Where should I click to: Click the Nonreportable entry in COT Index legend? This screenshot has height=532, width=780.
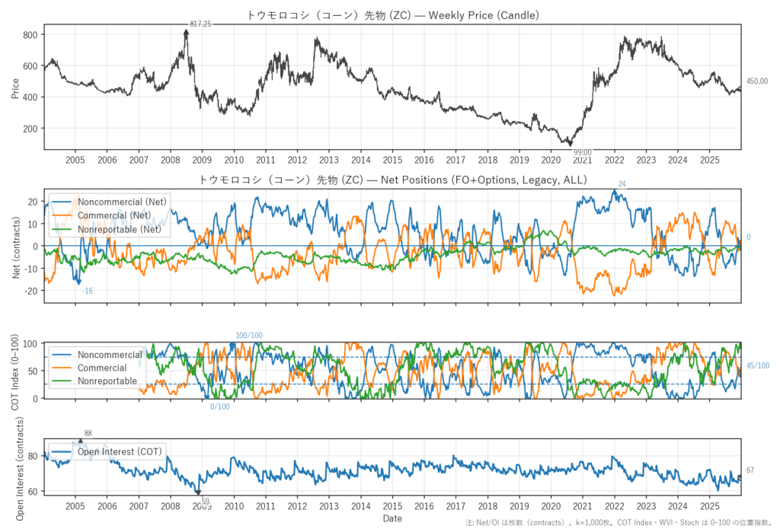(107, 381)
